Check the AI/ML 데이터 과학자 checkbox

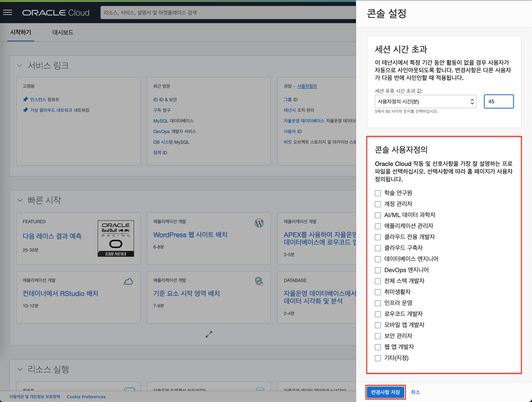click(378, 215)
